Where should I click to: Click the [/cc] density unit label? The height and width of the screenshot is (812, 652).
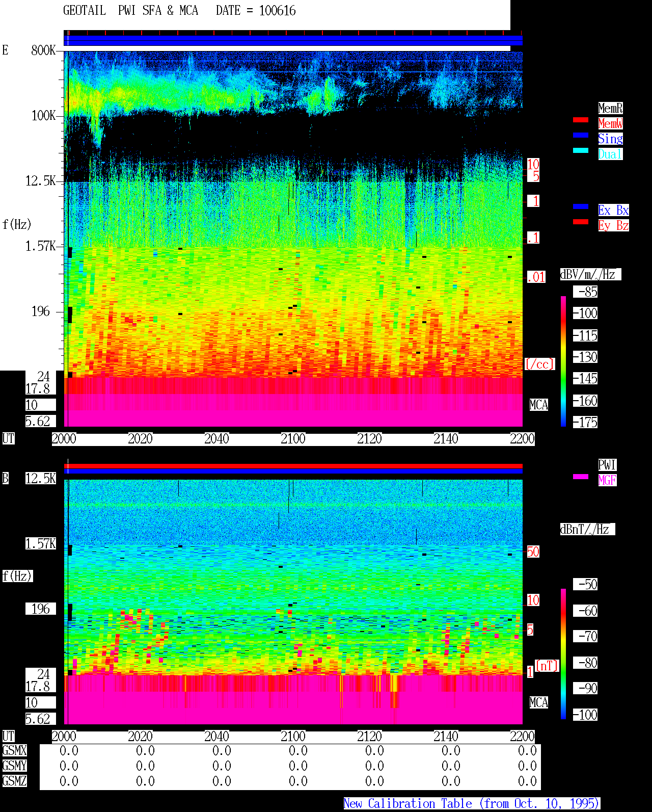point(539,364)
